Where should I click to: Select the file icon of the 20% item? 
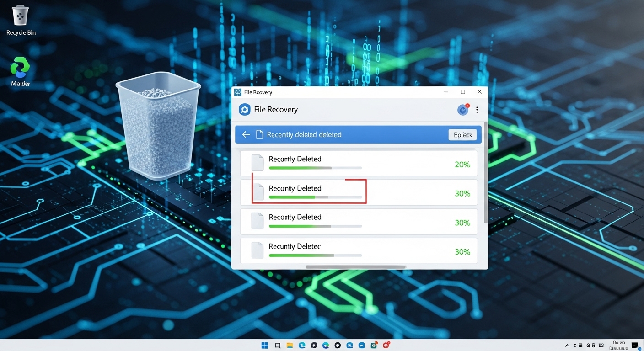258,163
